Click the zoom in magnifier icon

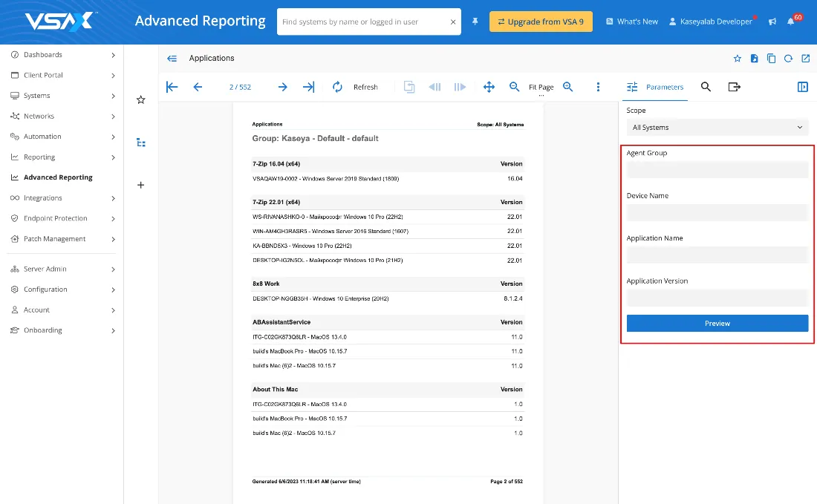[x=568, y=87]
